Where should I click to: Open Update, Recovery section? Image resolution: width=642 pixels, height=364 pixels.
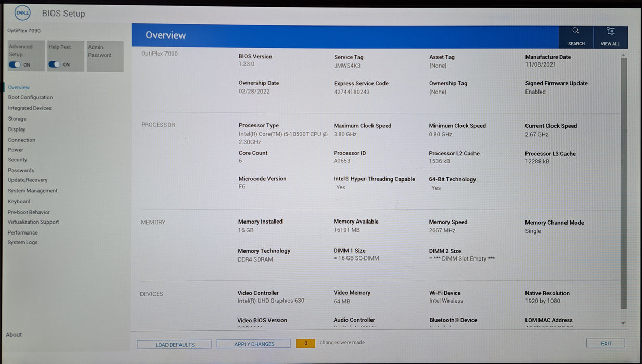(28, 180)
